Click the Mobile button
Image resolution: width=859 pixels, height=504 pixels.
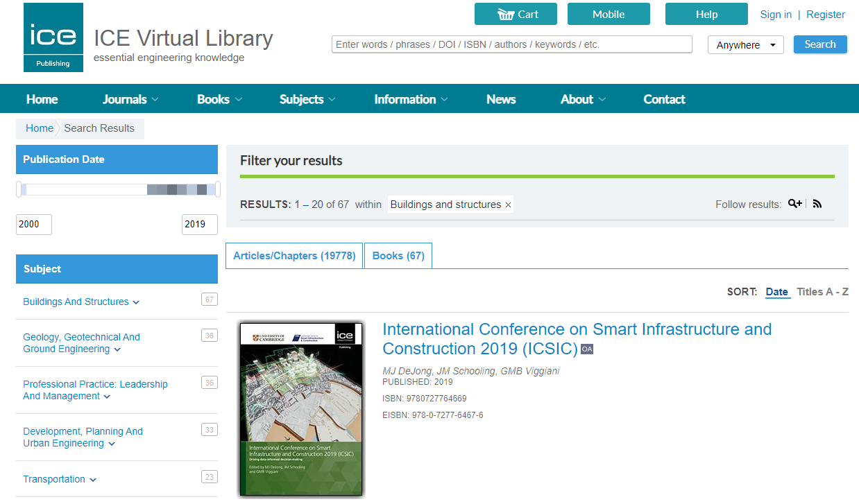click(609, 14)
